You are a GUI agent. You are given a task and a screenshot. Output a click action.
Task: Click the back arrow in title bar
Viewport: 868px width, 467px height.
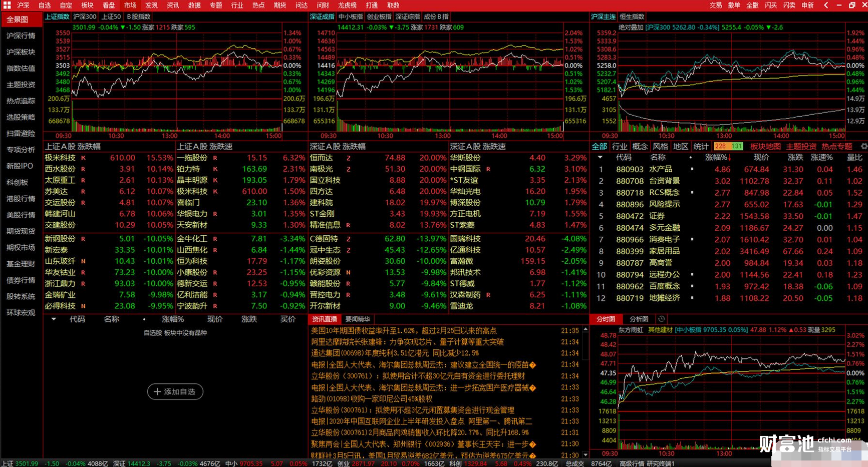pos(826,5)
